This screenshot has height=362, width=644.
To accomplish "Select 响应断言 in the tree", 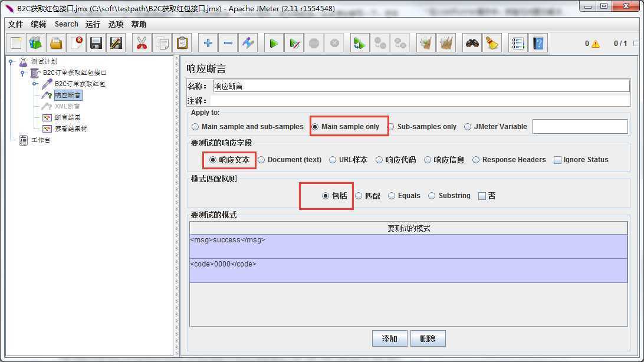I will 68,96.
